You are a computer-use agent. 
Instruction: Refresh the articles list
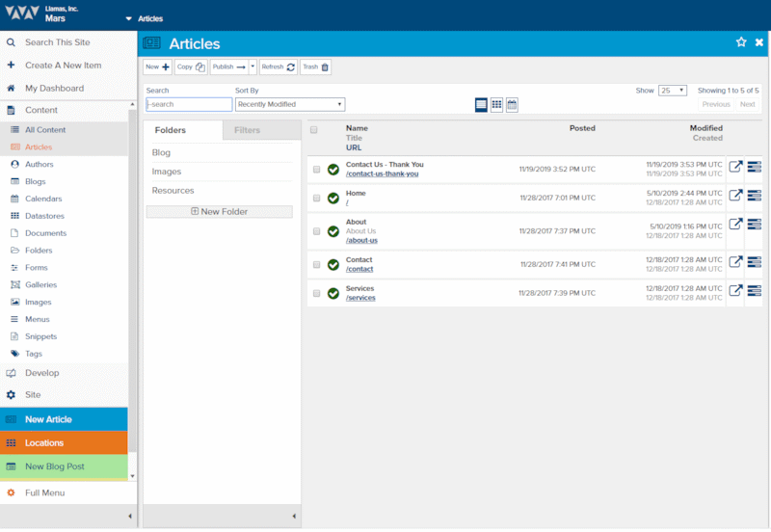279,66
